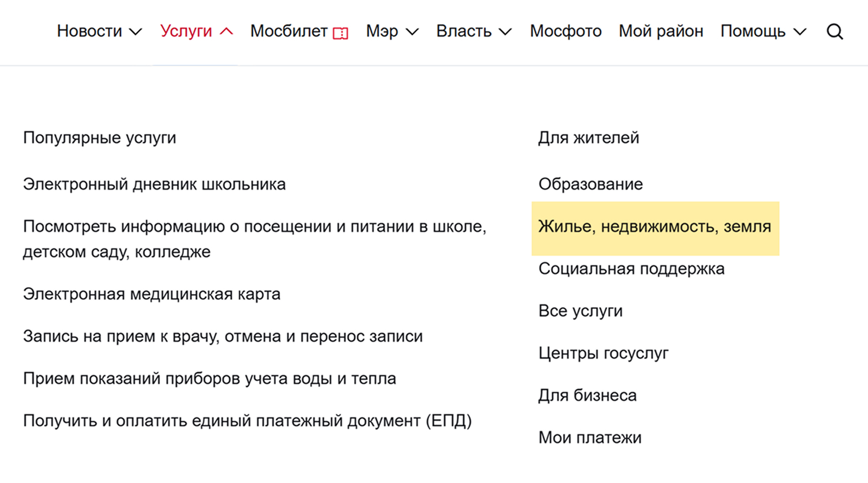The height and width of the screenshot is (483, 868).
Task: Open Электронный дневник школьника link
Action: coord(154,184)
